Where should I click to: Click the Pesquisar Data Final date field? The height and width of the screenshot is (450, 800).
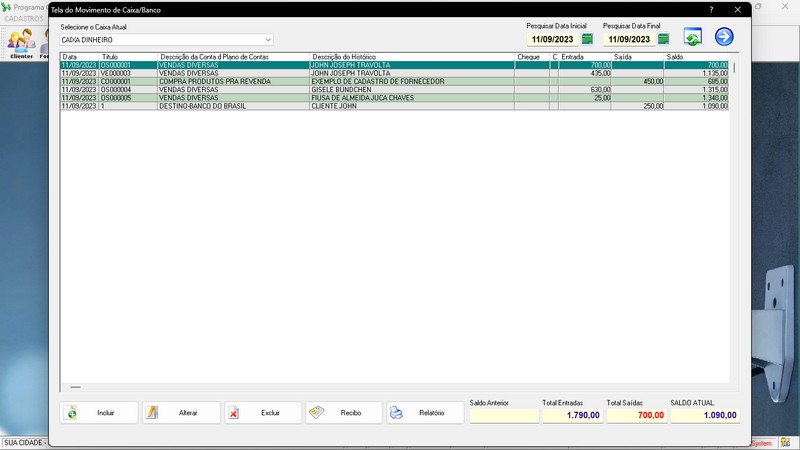point(629,39)
